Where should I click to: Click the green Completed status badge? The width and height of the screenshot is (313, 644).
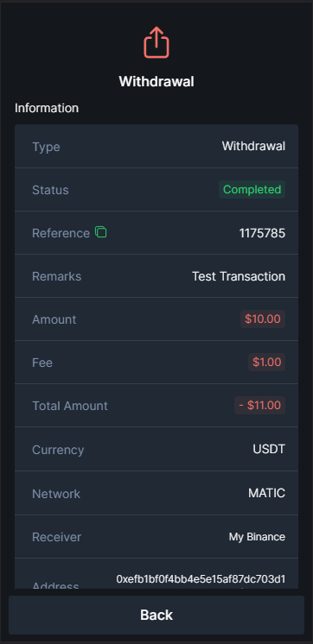pyautogui.click(x=252, y=190)
